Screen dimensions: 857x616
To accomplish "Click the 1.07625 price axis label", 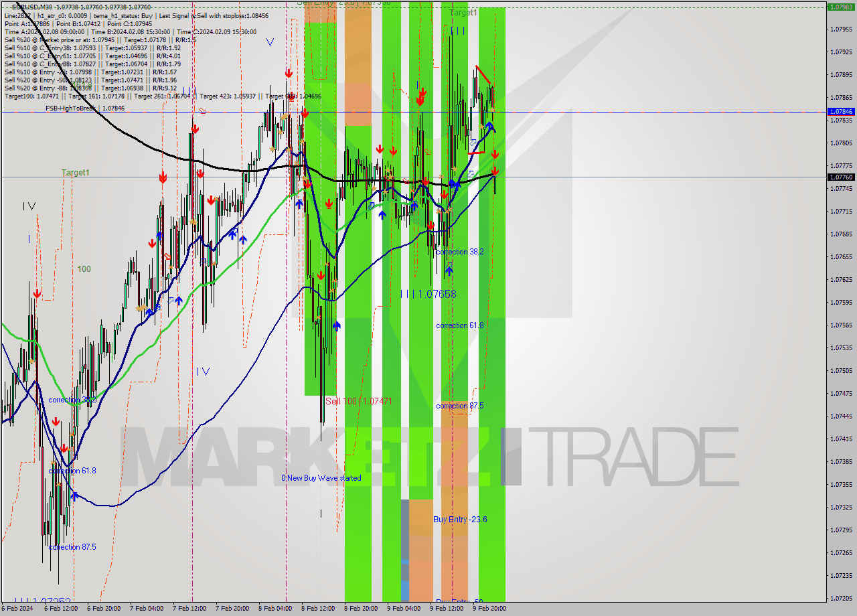I will pos(841,279).
